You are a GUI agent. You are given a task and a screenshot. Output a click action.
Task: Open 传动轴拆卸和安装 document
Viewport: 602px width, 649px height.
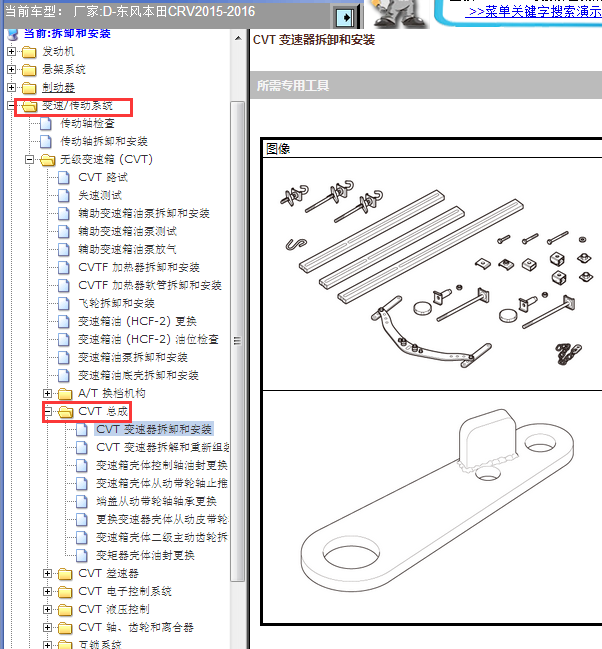[104, 142]
